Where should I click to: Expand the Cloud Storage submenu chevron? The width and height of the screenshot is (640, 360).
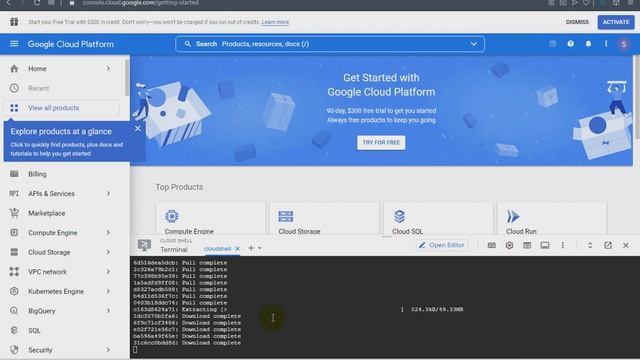click(x=108, y=252)
